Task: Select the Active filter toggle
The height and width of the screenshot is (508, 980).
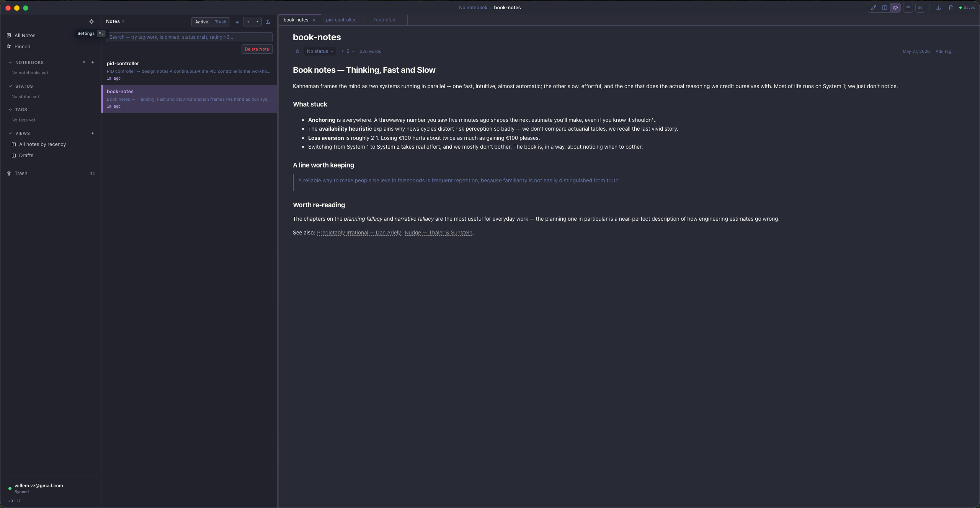Action: click(x=201, y=22)
